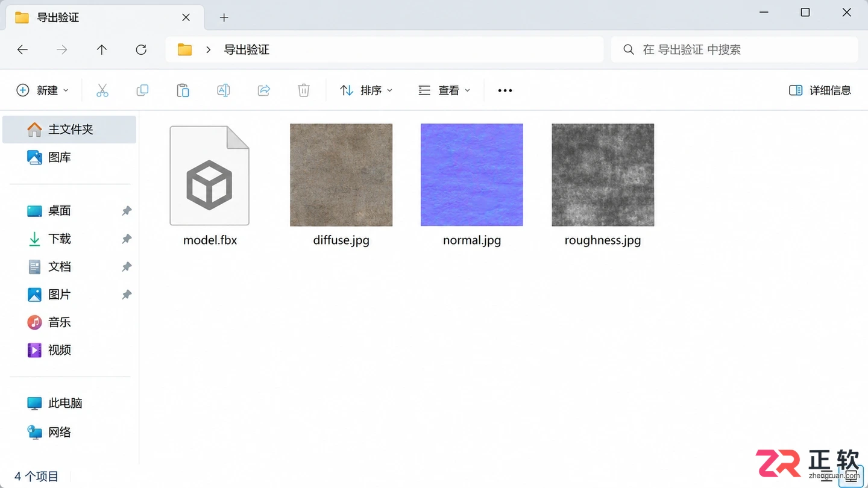The height and width of the screenshot is (488, 868).
Task: Close the 导出验证 tab
Action: coord(186,17)
